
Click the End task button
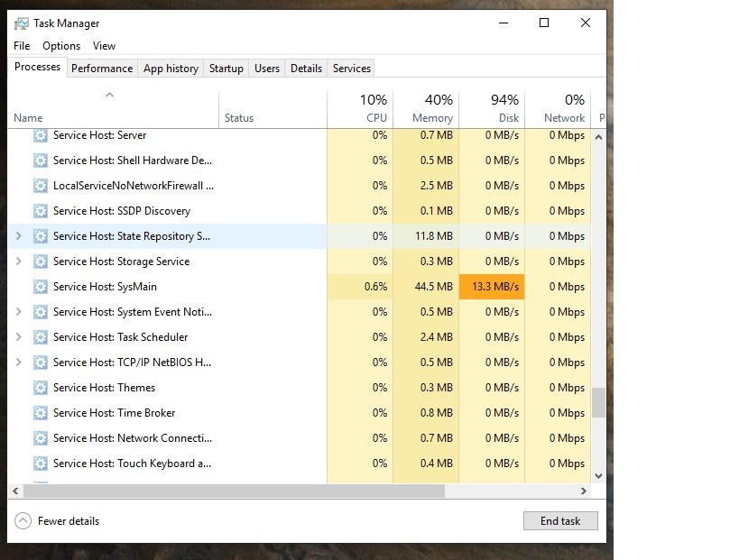tap(560, 521)
